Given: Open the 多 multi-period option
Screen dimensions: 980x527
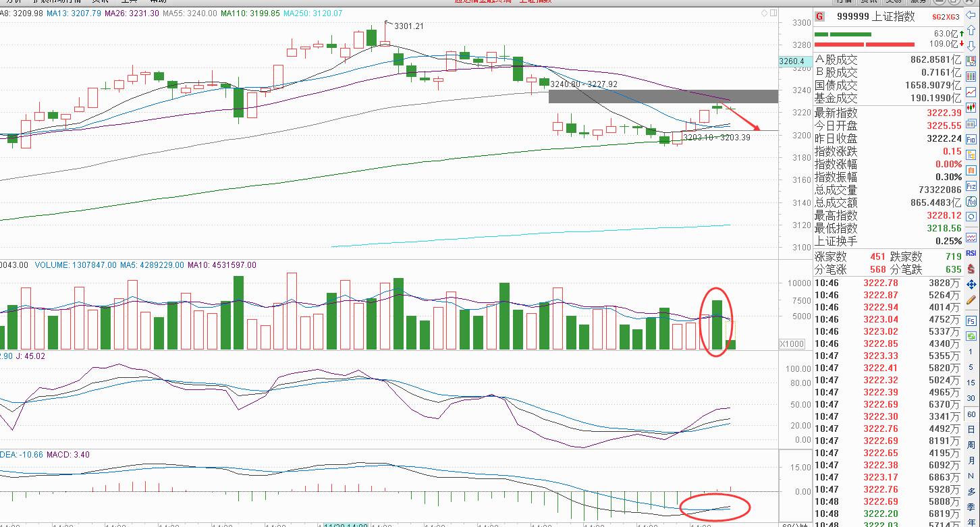Looking at the screenshot, I should 971,491.
